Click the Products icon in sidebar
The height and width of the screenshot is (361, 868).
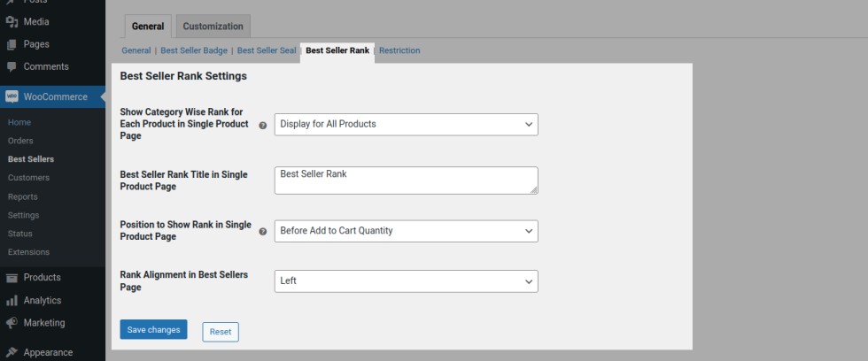pos(12,278)
